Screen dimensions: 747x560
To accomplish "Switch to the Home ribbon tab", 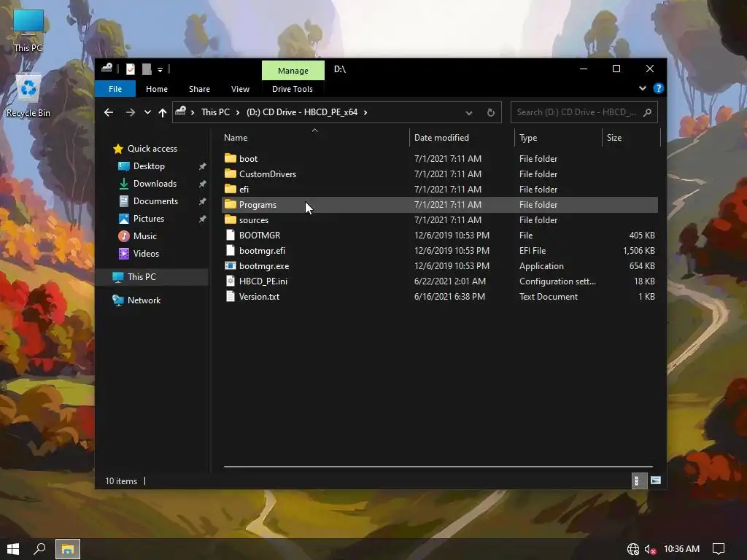I will [x=157, y=89].
